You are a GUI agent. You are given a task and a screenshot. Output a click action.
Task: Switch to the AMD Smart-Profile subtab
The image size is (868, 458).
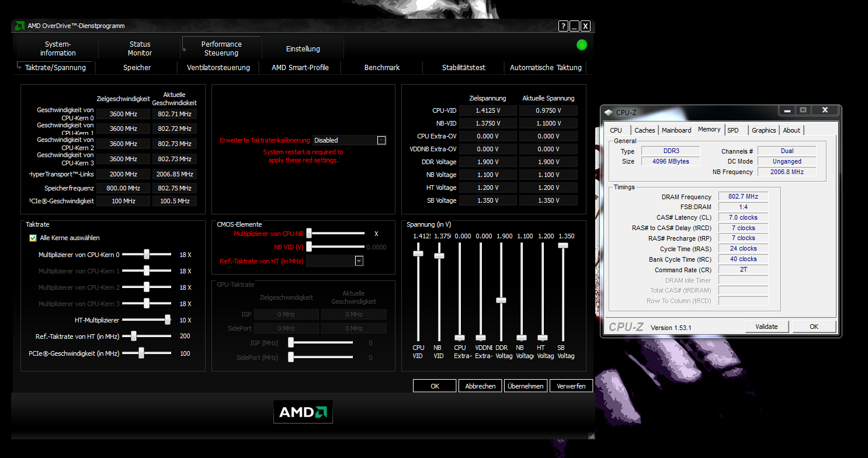tap(300, 67)
